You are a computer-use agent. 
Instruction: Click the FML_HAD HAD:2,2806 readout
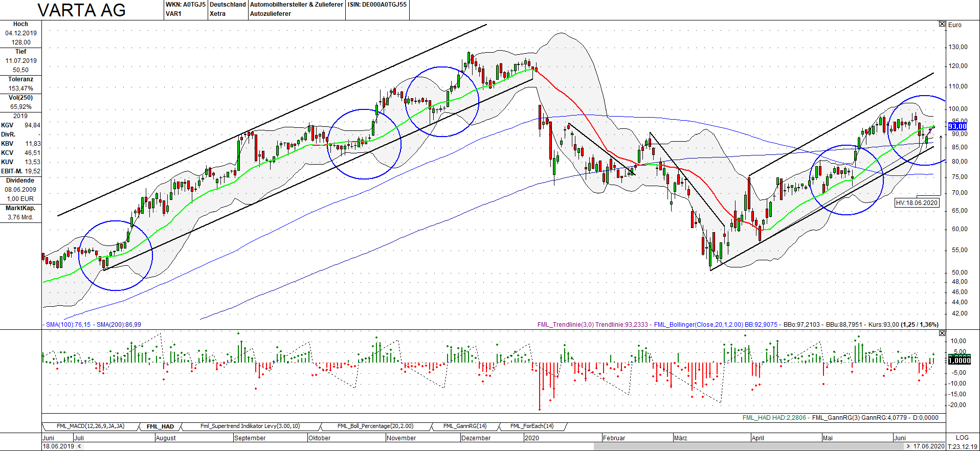(x=774, y=418)
